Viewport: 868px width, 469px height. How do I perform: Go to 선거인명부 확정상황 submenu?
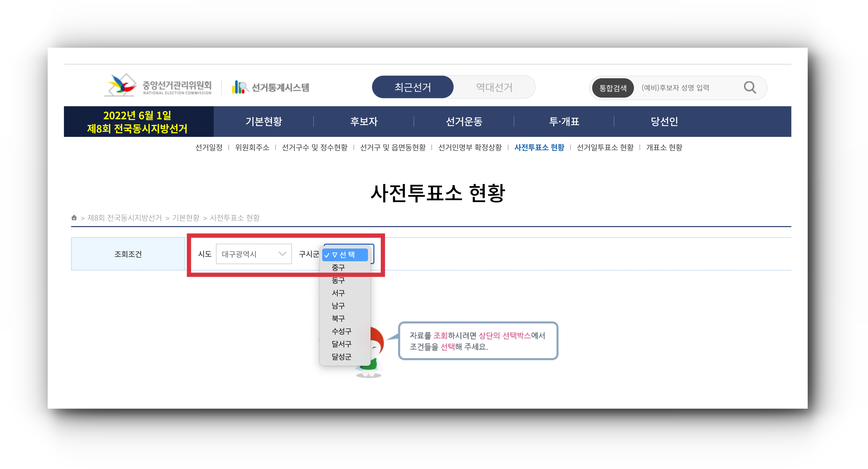point(470,147)
